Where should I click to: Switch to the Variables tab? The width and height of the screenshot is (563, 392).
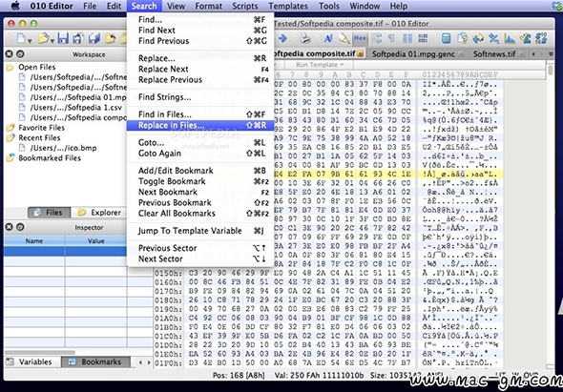(x=30, y=361)
